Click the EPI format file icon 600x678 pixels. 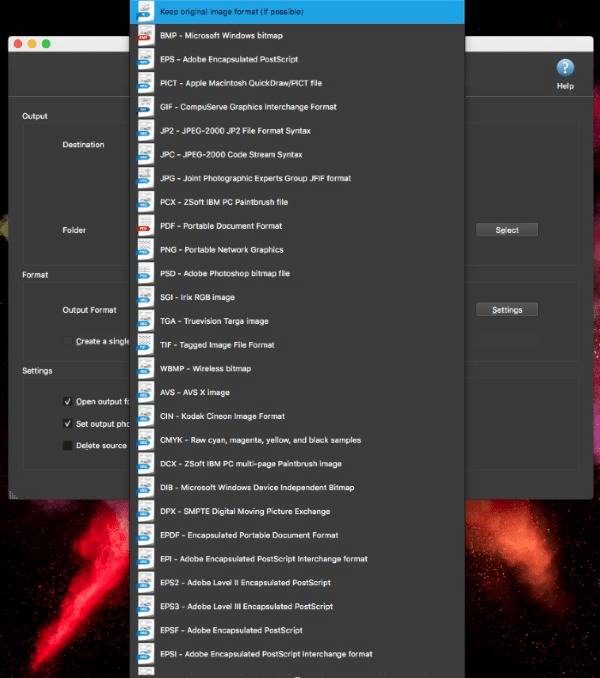click(x=145, y=559)
